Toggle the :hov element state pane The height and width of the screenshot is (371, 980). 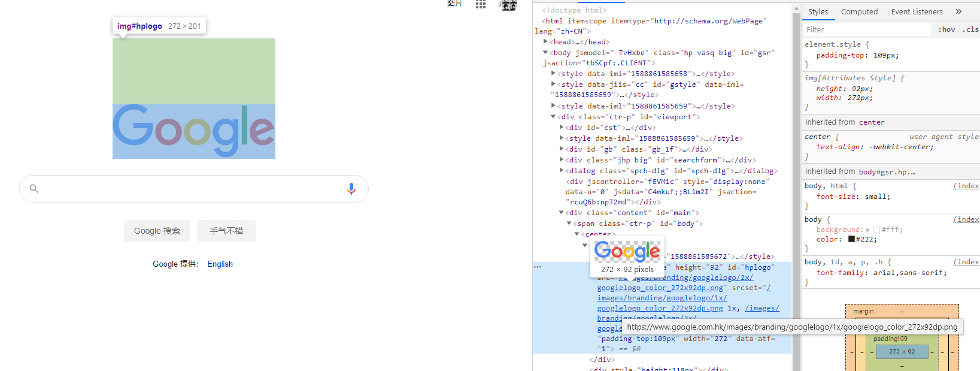coord(946,29)
